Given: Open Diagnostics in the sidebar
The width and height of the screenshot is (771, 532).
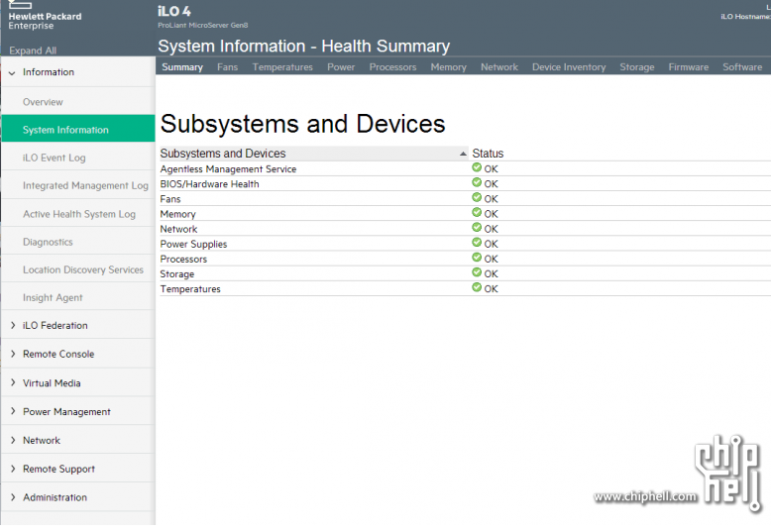Looking at the screenshot, I should (x=48, y=242).
